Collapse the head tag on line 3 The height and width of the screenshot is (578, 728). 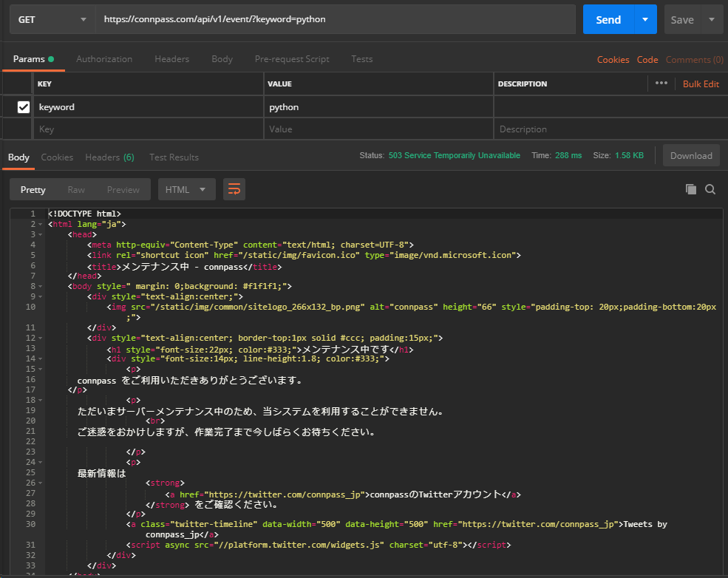(x=41, y=234)
